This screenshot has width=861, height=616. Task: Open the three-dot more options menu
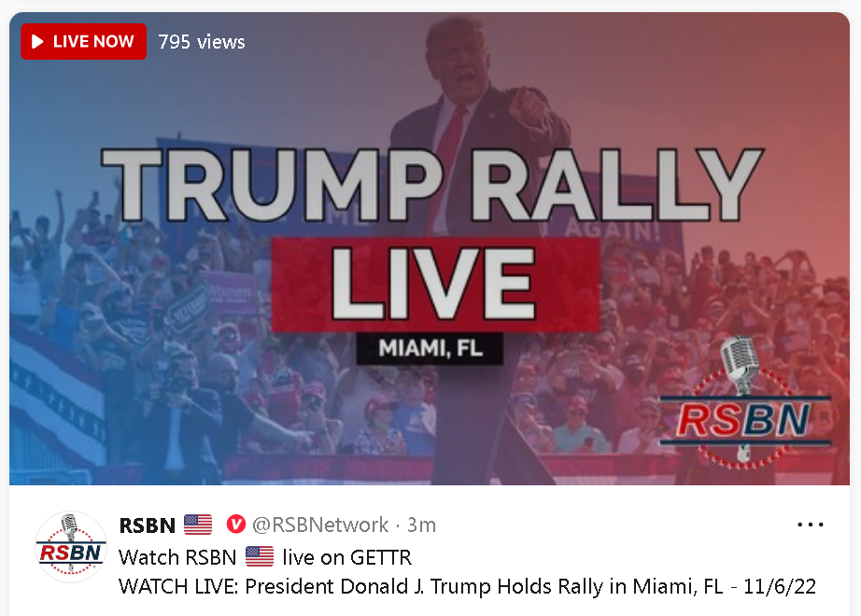(811, 525)
